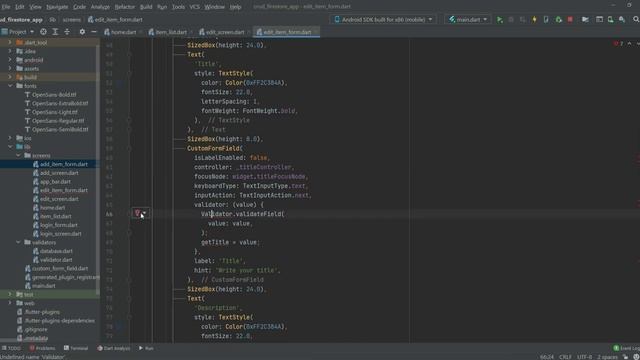The image size is (640, 360).
Task: Place cursor on Validator.validateField call
Action: [242, 214]
